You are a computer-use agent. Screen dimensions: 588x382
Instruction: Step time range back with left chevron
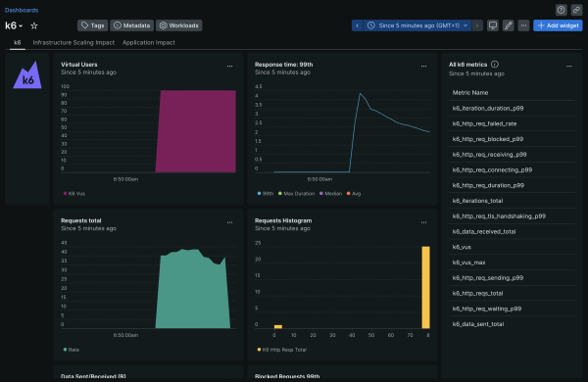pos(358,25)
